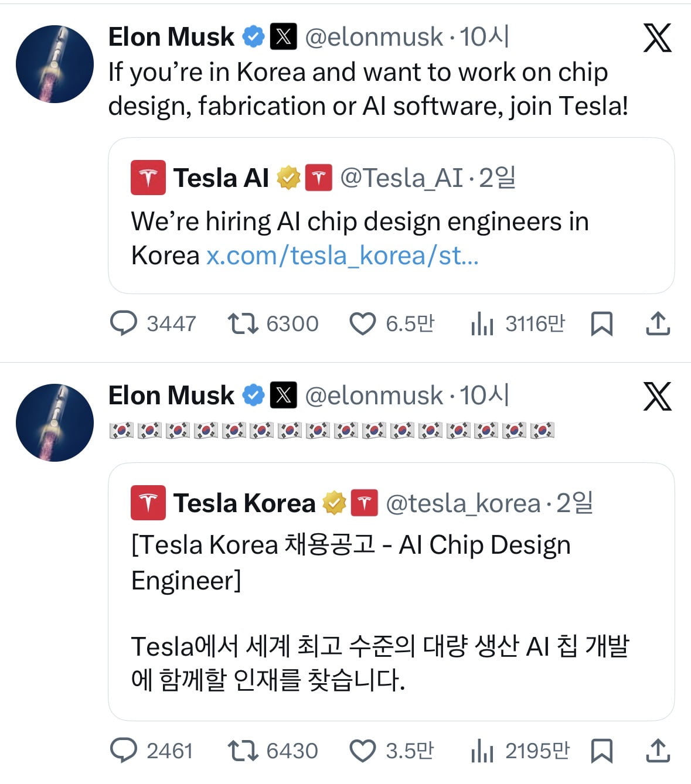Viewport: 691px width, 784px height.
Task: Click Elon Musk's blue verification badge
Action: point(253,36)
